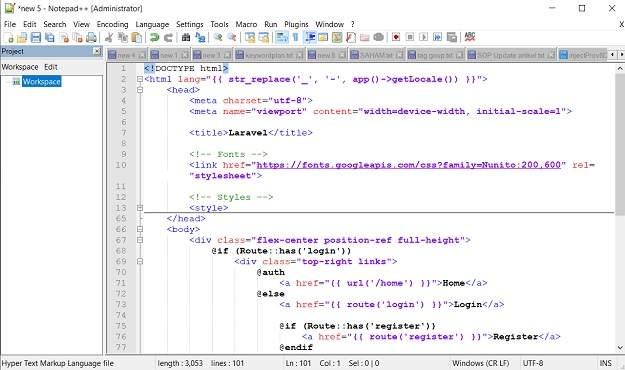Open the Document Map toolbar icon
This screenshot has width=625, height=370.
coord(337,38)
